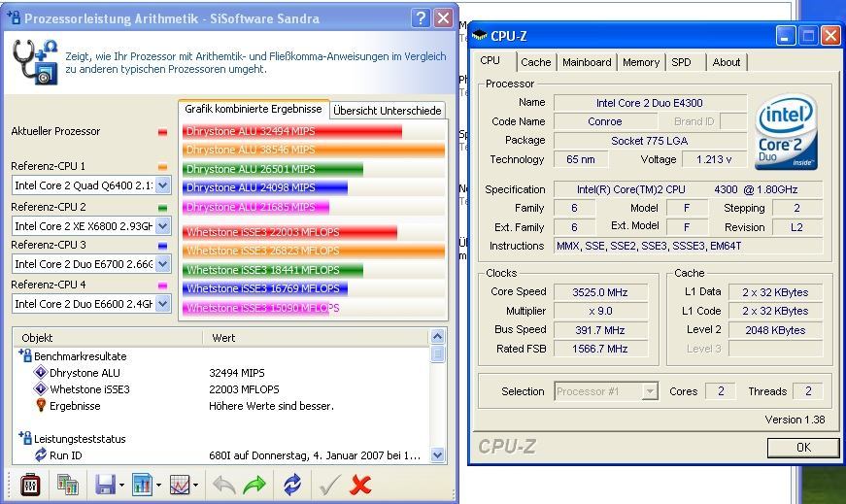Open the line graph icon's dropdown arrow
This screenshot has width=846, height=504.
(x=195, y=486)
